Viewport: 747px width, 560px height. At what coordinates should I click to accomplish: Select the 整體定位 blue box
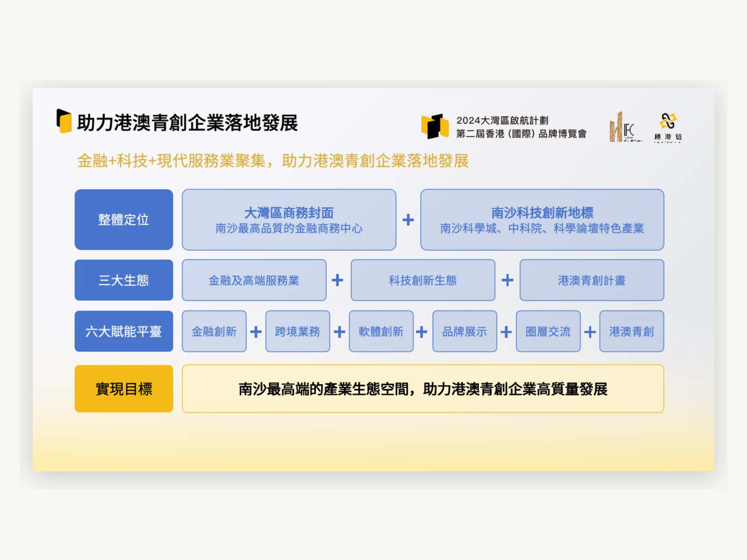coord(124,219)
